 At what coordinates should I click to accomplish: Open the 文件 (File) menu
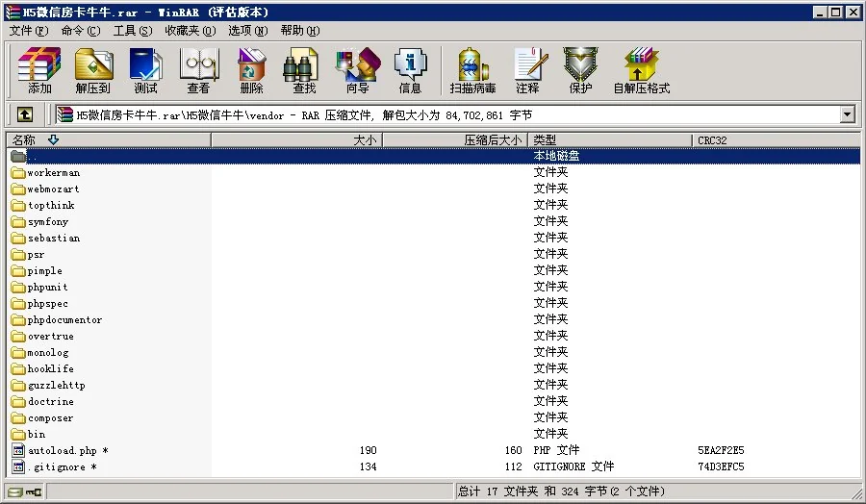click(28, 31)
